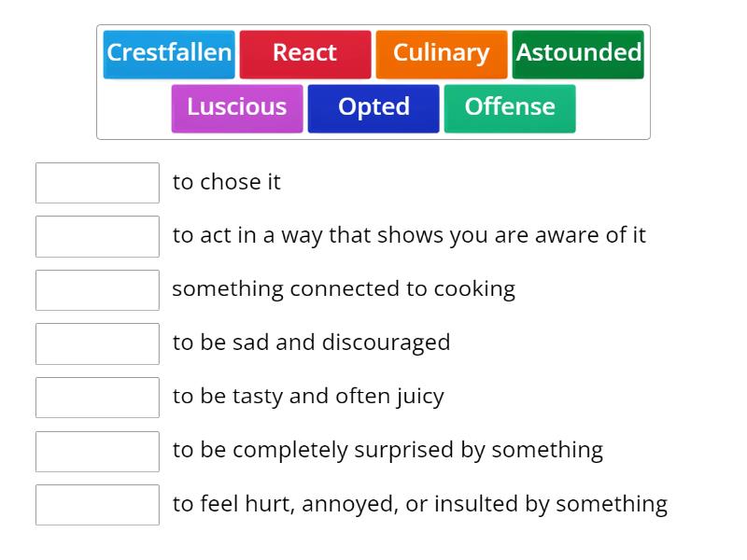Click the React word tile

click(x=305, y=53)
